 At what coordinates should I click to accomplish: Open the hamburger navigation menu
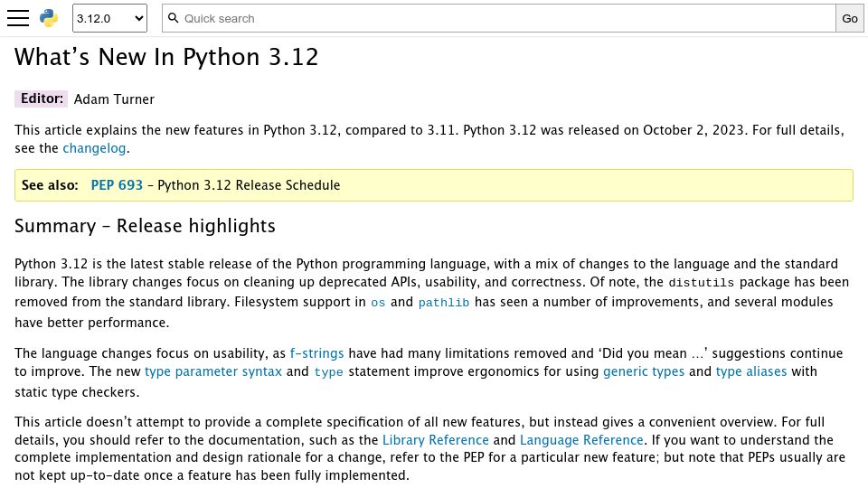click(18, 18)
